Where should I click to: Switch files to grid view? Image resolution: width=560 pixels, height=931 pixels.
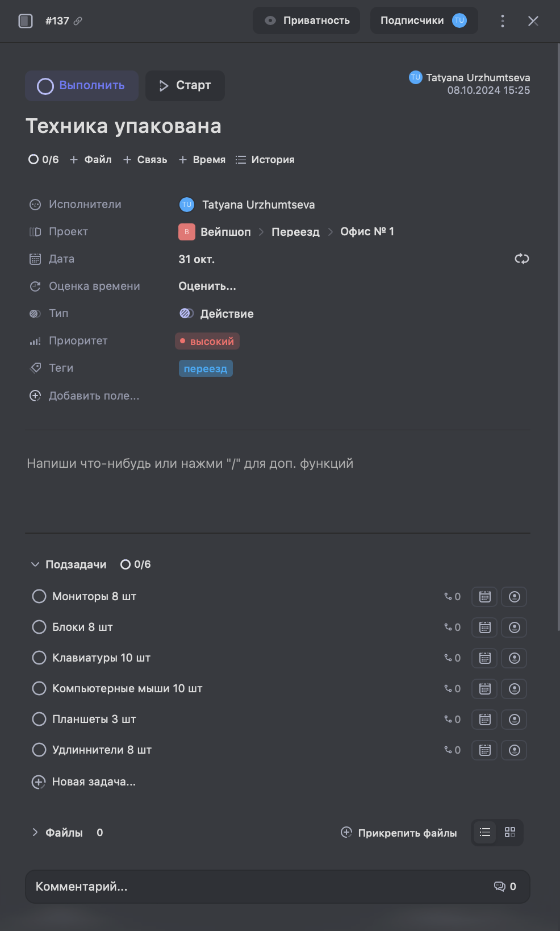pyautogui.click(x=509, y=833)
